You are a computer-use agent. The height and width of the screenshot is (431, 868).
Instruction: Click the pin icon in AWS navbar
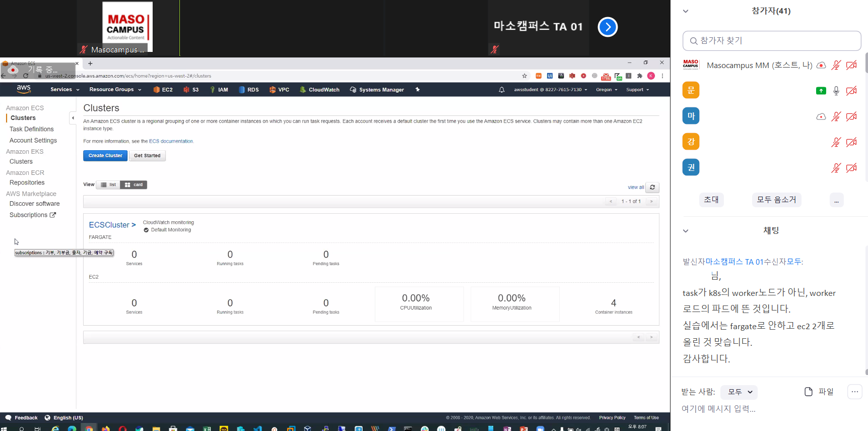417,90
